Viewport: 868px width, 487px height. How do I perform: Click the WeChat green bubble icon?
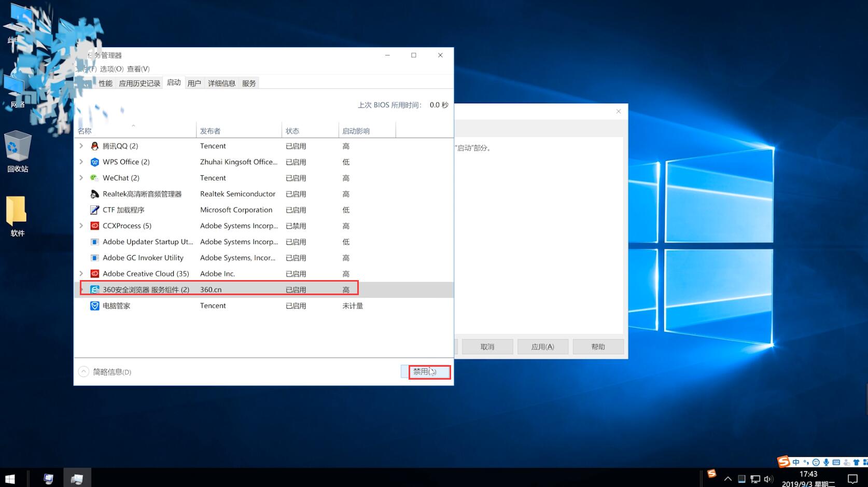pyautogui.click(x=94, y=178)
